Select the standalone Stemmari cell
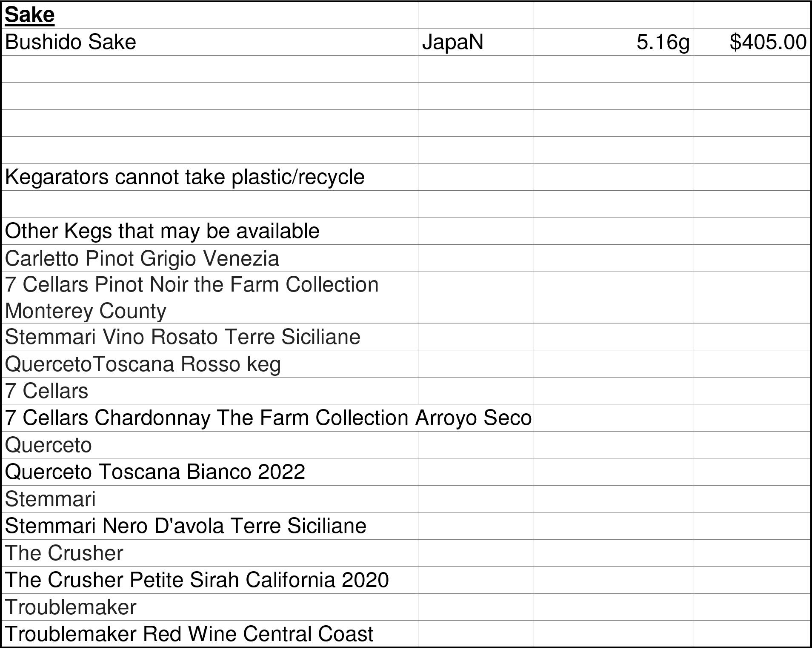Image resolution: width=812 pixels, height=667 pixels. (50, 499)
